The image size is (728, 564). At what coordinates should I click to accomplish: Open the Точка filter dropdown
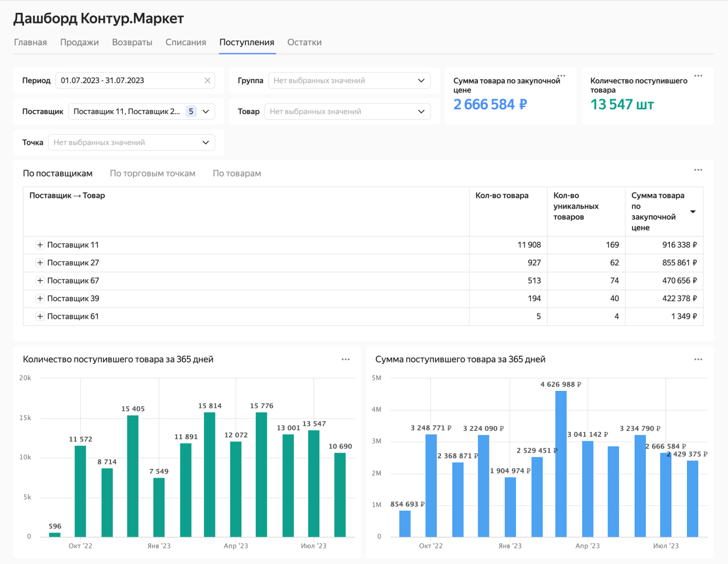pos(131,143)
